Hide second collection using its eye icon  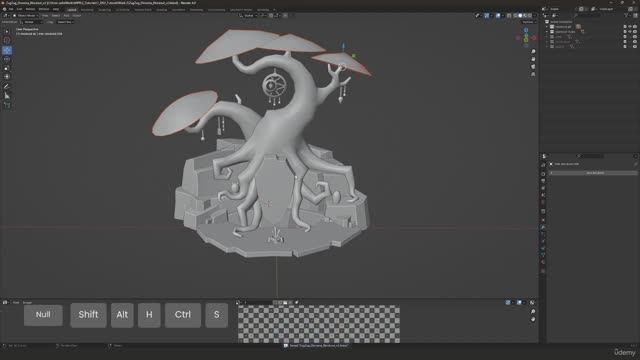click(x=630, y=32)
